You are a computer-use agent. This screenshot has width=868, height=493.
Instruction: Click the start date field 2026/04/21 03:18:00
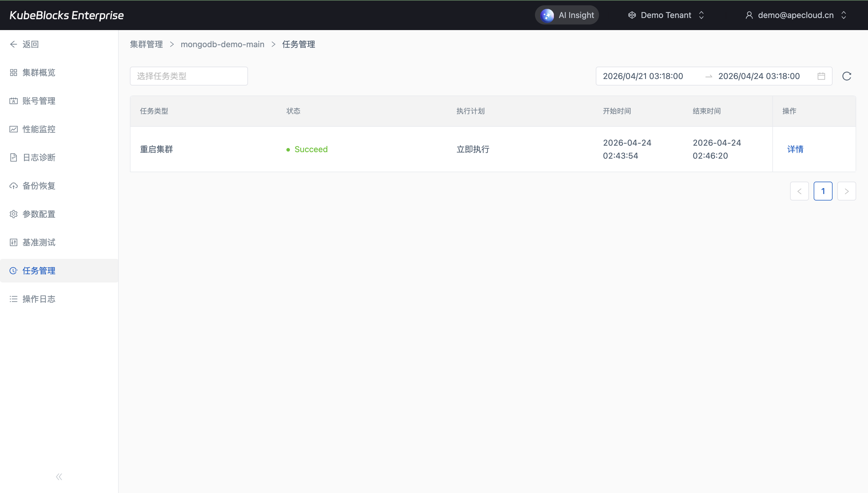(643, 76)
